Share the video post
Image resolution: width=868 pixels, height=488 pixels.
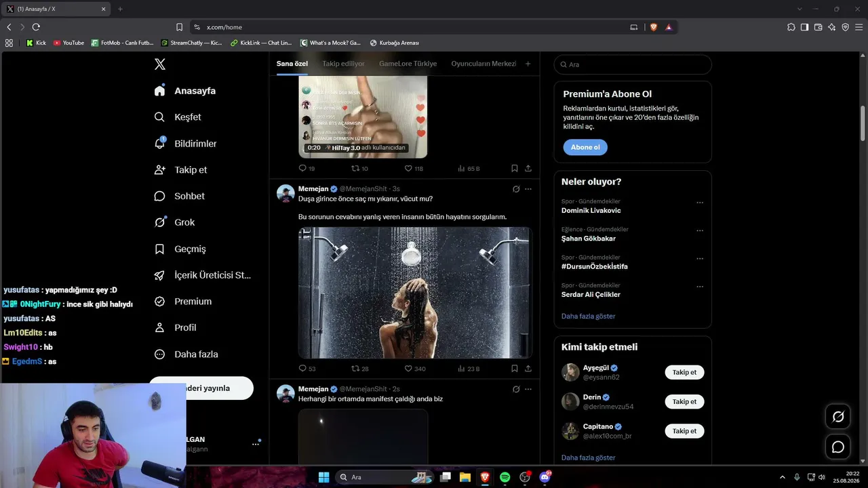coord(528,168)
